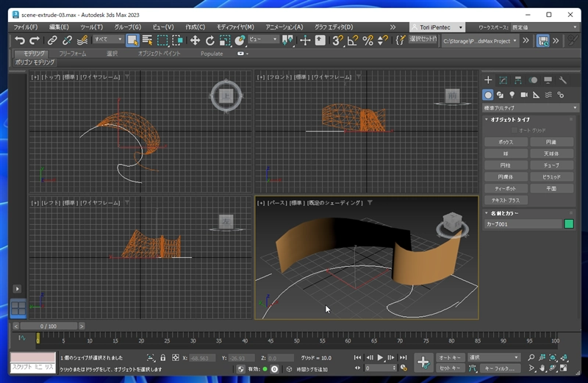Click the ピラミッド primitive button
Viewport: 588px width, 383px height.
[x=552, y=177]
